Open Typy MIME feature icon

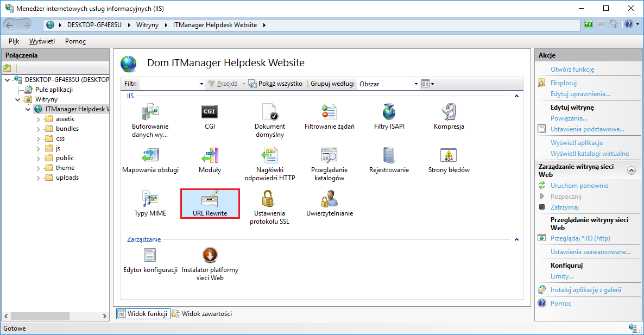(150, 199)
